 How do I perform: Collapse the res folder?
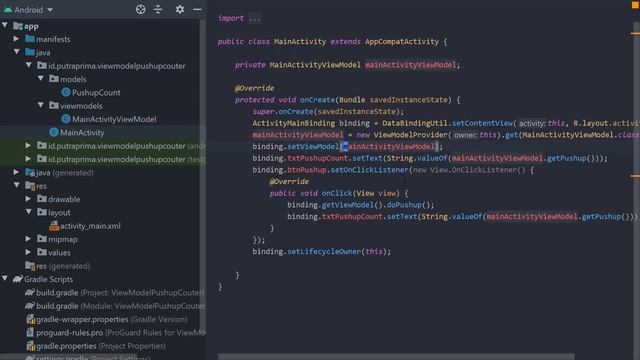(x=17, y=185)
